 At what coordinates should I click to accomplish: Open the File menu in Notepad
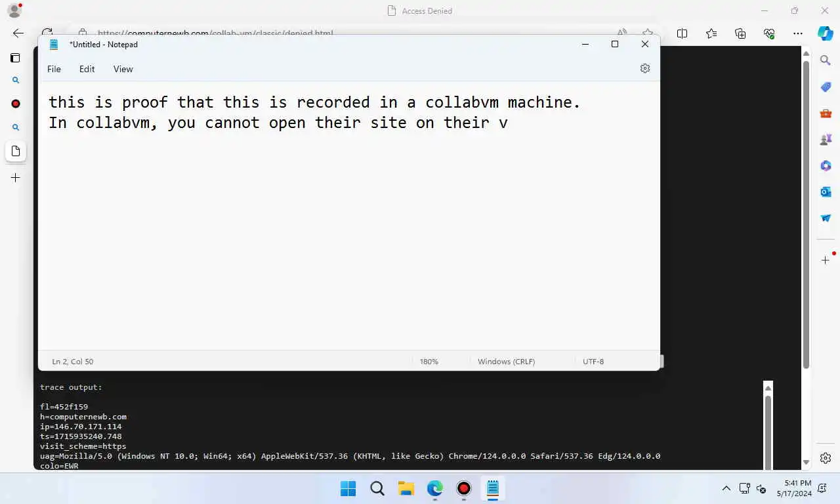click(x=54, y=69)
